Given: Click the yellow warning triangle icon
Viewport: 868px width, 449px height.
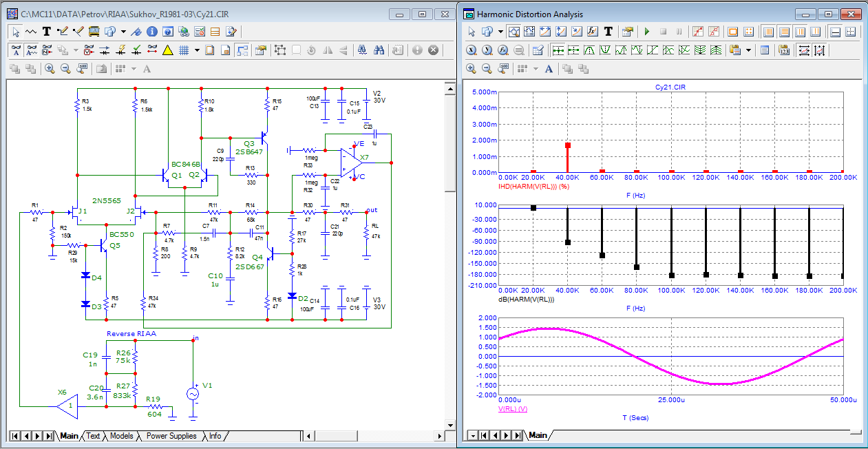Looking at the screenshot, I should pos(167,50).
